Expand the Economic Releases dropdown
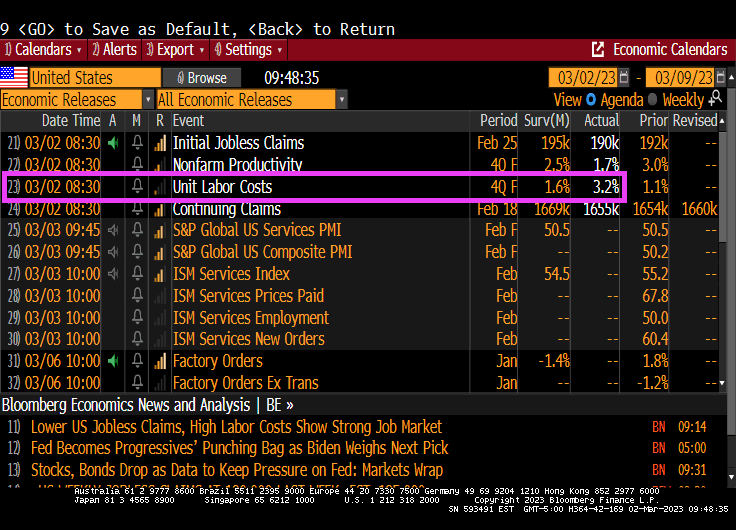The width and height of the screenshot is (736, 530). (148, 99)
